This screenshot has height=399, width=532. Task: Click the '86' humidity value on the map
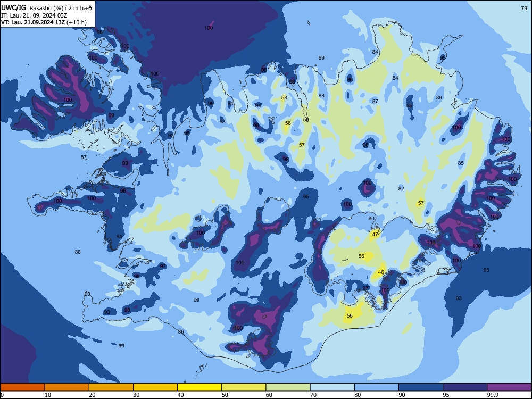(181, 332)
